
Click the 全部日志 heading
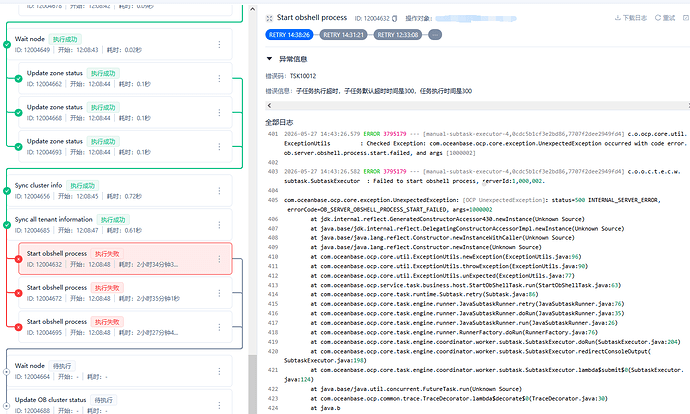click(x=279, y=122)
